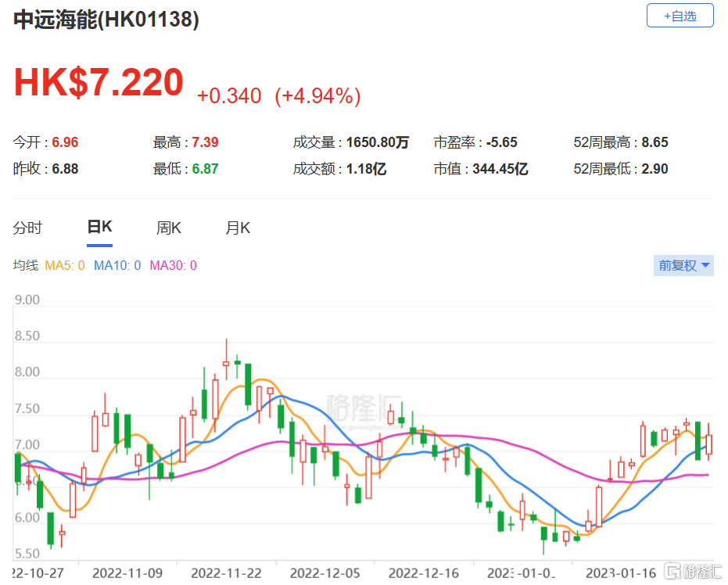The width and height of the screenshot is (728, 585).
Task: Click the 最高 value 7.39
Action: (x=205, y=142)
